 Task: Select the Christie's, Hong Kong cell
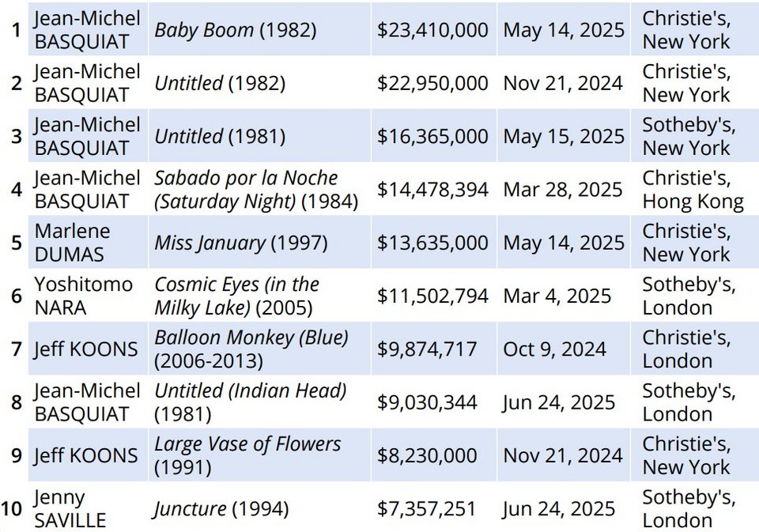[693, 190]
